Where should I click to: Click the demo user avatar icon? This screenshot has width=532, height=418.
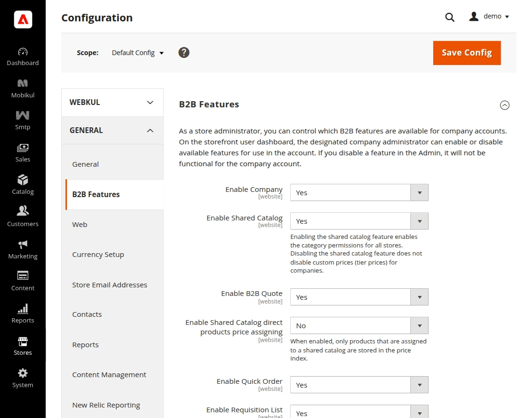474,16
